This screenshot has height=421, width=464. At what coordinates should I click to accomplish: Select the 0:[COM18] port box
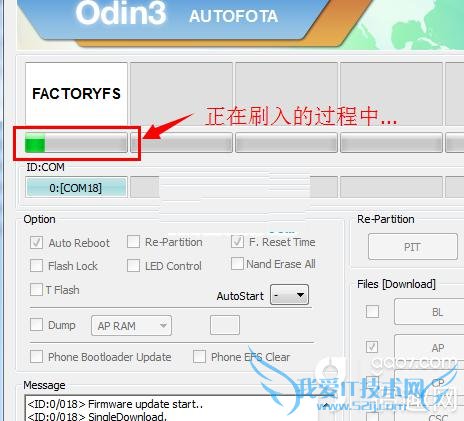(76, 188)
